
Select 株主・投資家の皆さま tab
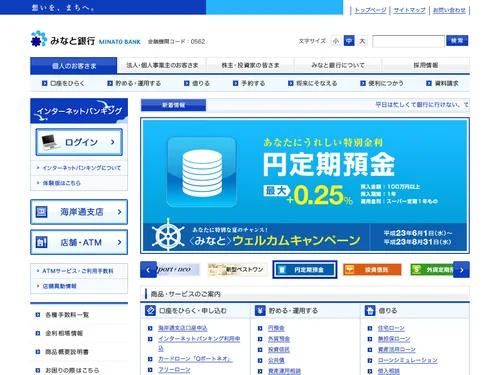click(x=250, y=65)
